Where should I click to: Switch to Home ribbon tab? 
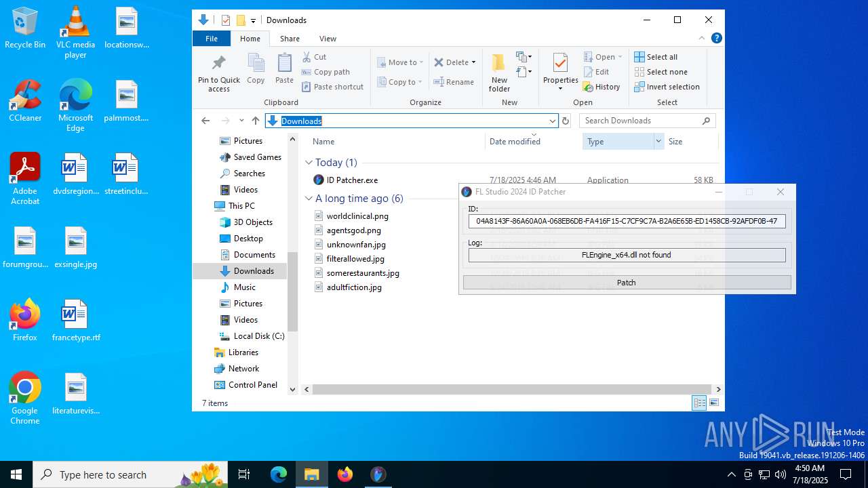click(250, 39)
